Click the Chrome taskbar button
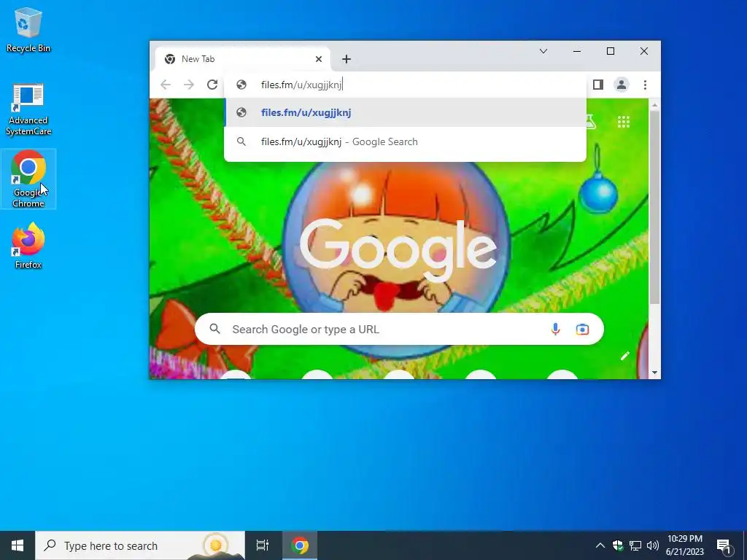Image resolution: width=747 pixels, height=560 pixels. pyautogui.click(x=300, y=545)
